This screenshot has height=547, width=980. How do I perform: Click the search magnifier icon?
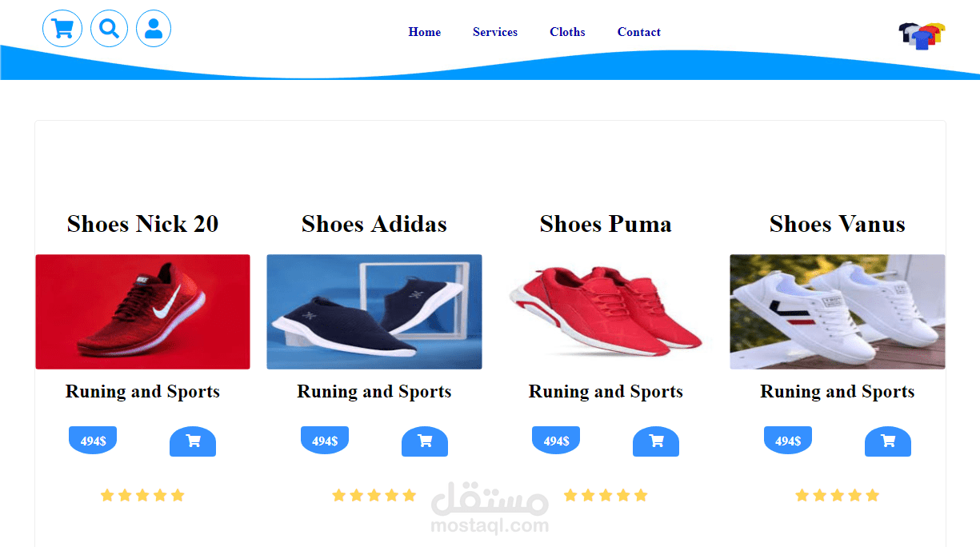click(110, 29)
